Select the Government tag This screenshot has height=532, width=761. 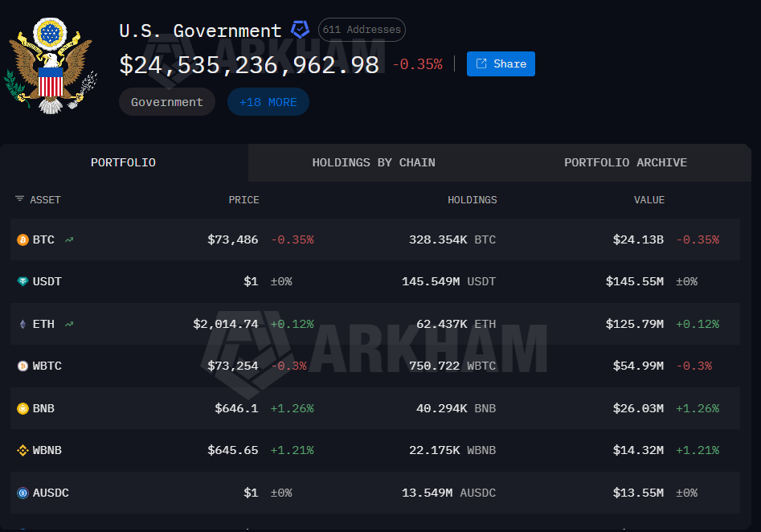pos(167,102)
